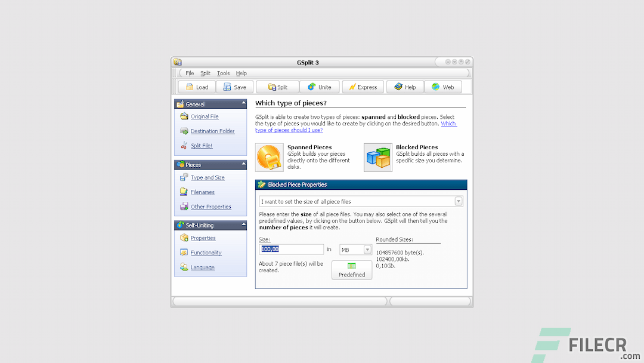Click inside the Size input field

[291, 249]
